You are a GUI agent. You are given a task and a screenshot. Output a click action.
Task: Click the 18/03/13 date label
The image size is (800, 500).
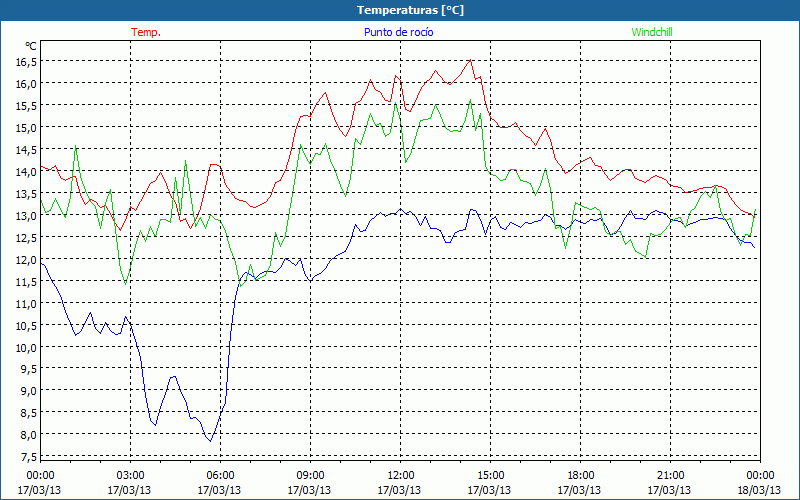759,490
